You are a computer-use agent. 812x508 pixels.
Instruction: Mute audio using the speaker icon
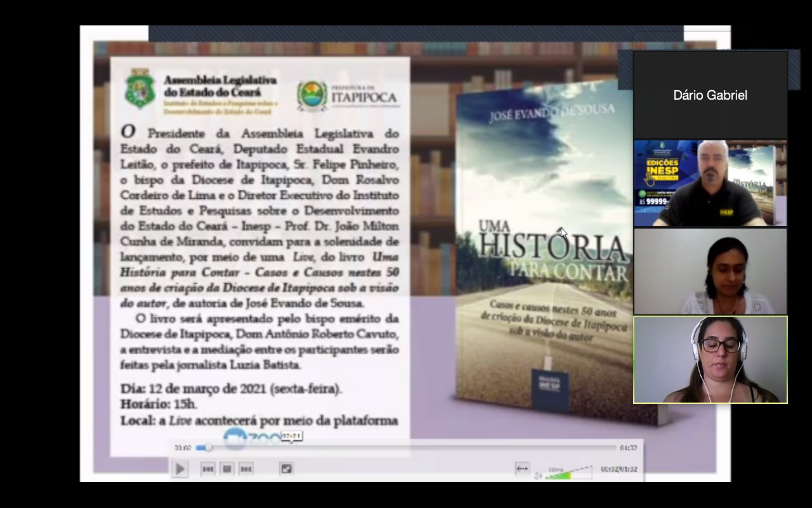(x=537, y=475)
